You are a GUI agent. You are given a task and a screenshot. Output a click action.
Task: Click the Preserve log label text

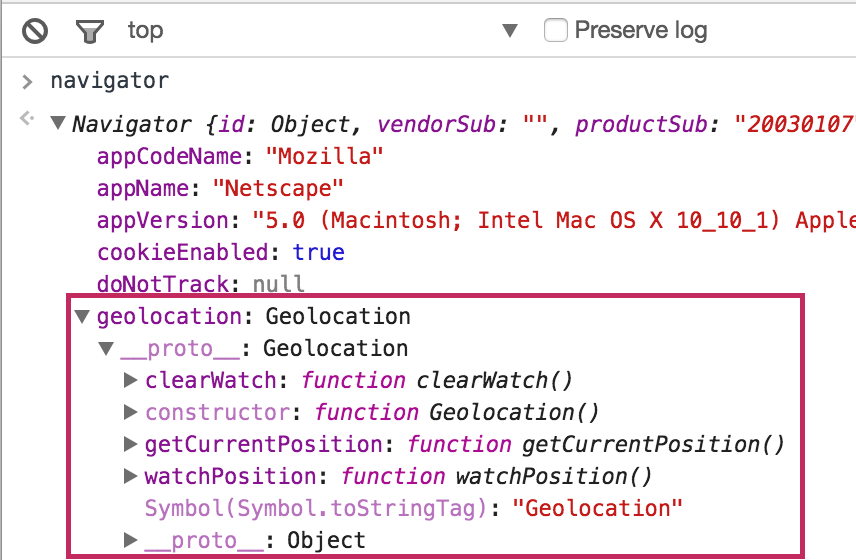click(640, 31)
